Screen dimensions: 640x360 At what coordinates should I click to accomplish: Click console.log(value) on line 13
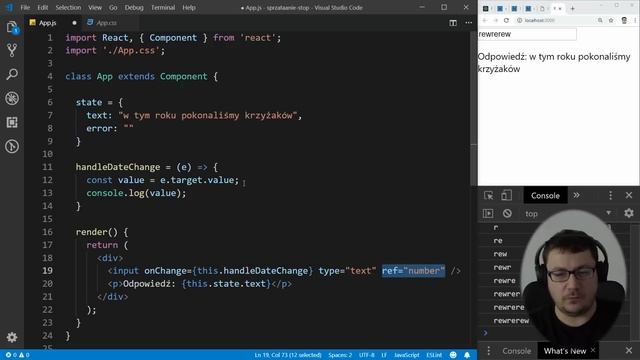tap(136, 193)
